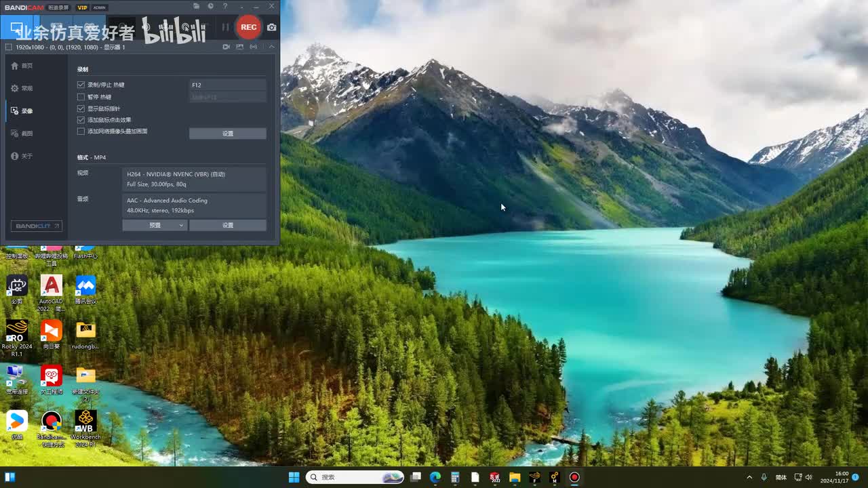
Task: Click the 宽带连接 desktop icon
Action: pyautogui.click(x=17, y=380)
